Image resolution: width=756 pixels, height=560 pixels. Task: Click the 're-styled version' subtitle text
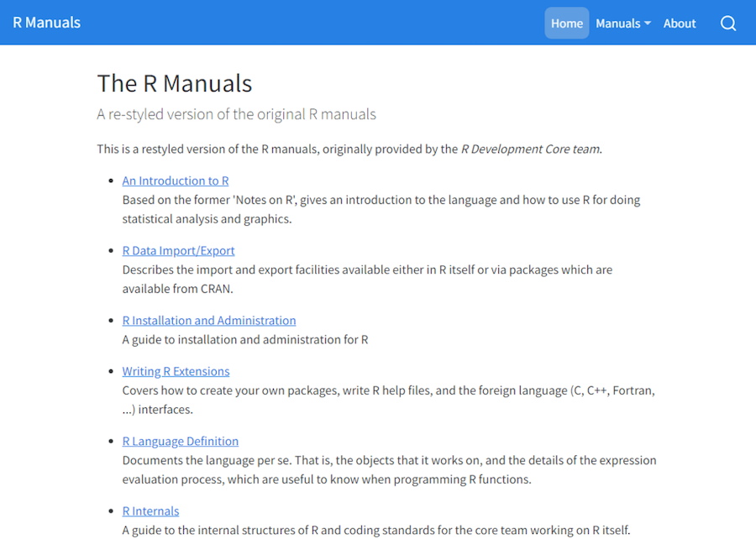point(237,114)
